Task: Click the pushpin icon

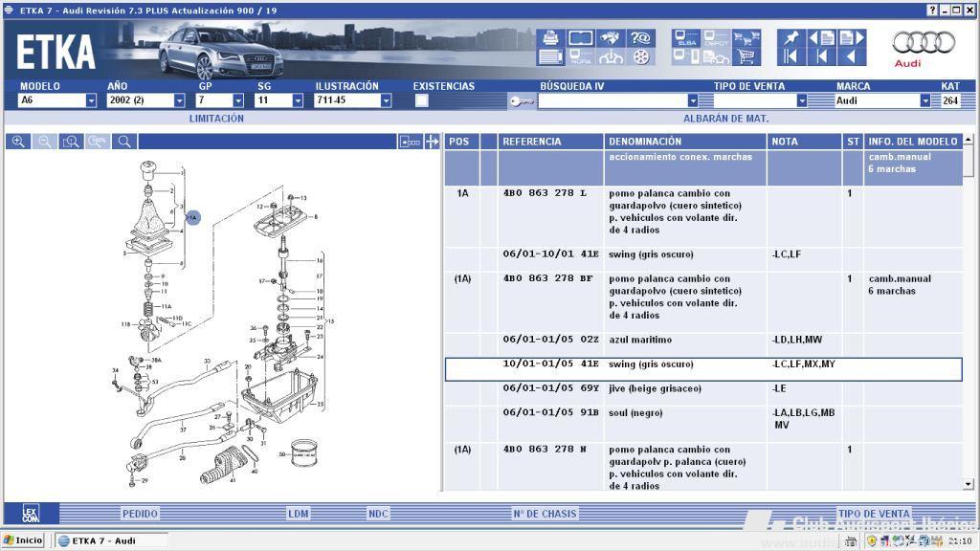Action: coord(791,38)
